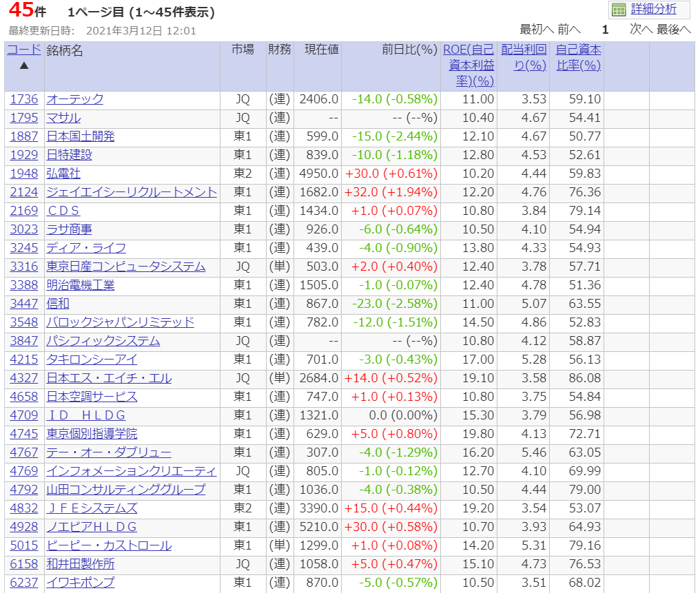
Task: Open stock code 1929
Action: pyautogui.click(x=24, y=155)
